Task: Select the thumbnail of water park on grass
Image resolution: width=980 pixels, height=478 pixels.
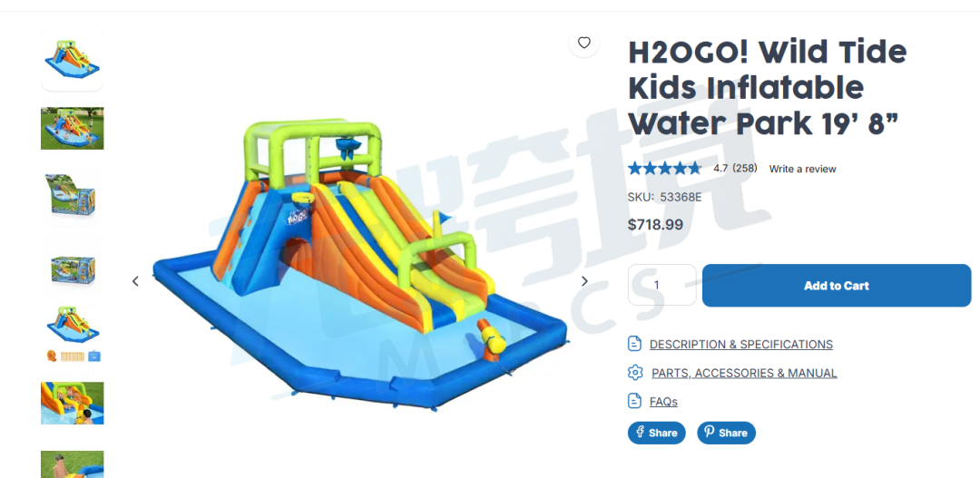Action: point(73,128)
